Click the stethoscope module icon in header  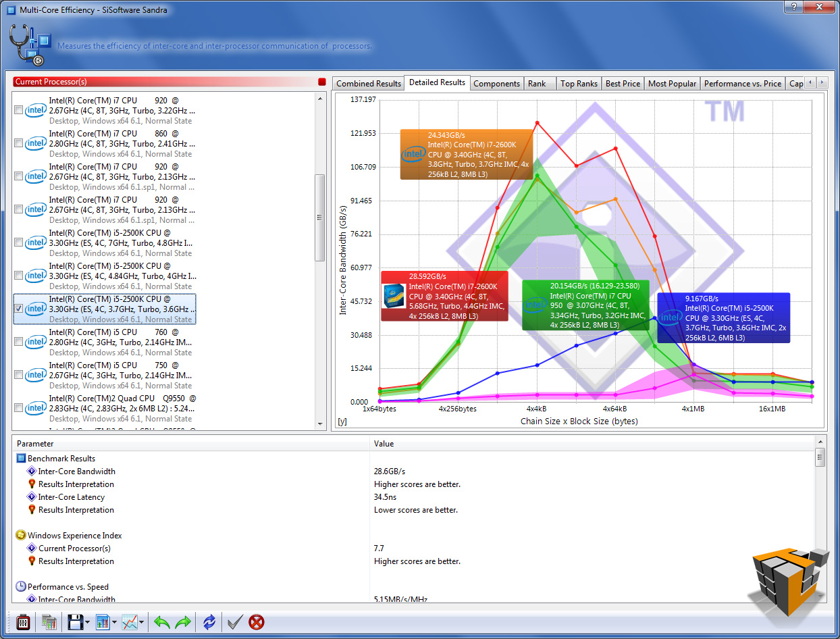[30, 45]
